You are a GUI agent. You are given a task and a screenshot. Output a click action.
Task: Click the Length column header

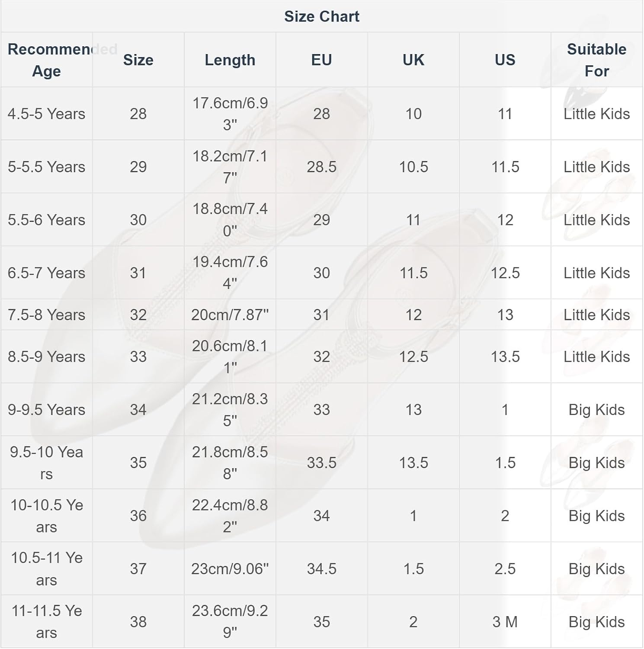coord(230,60)
